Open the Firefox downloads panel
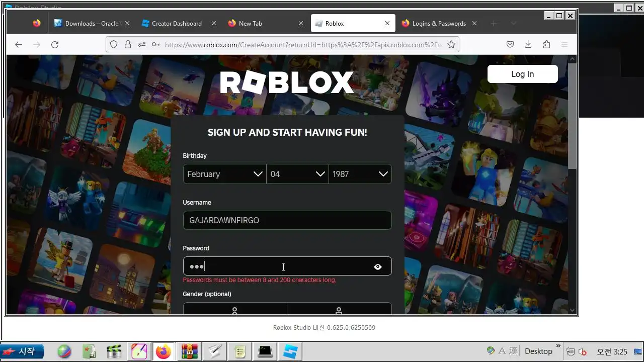644x362 pixels. (528, 44)
